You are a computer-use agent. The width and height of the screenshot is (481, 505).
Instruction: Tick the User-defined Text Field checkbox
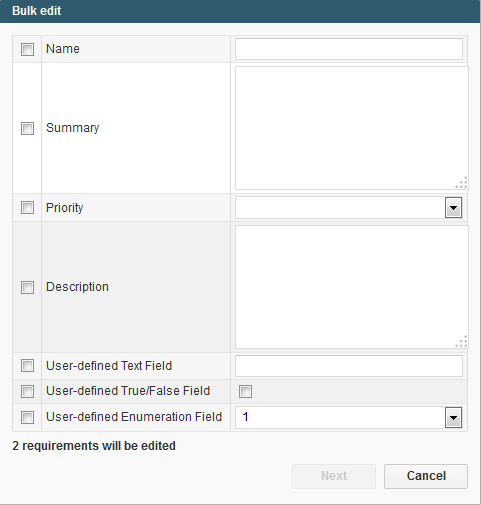point(27,365)
